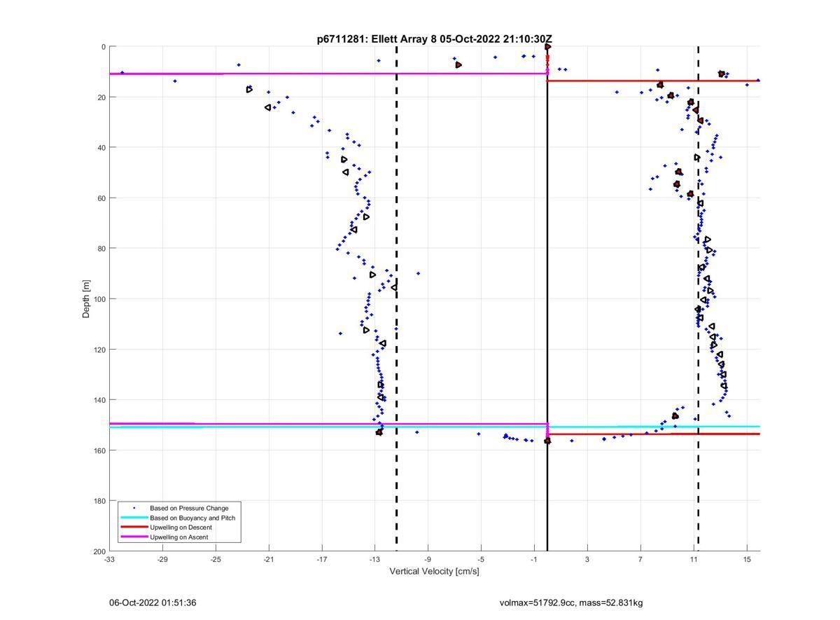This screenshot has height=620, width=840.
Task: Click the plot title 'p6711281: Ellett Array 8'
Action: 377,39
